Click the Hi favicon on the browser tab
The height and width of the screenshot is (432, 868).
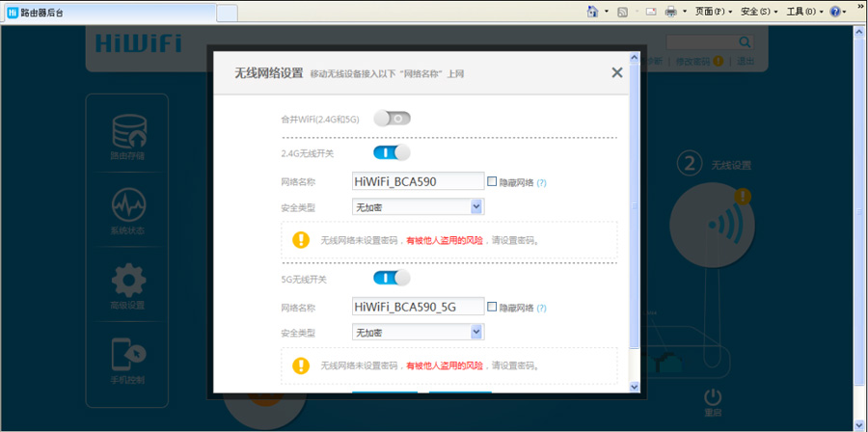click(x=13, y=13)
